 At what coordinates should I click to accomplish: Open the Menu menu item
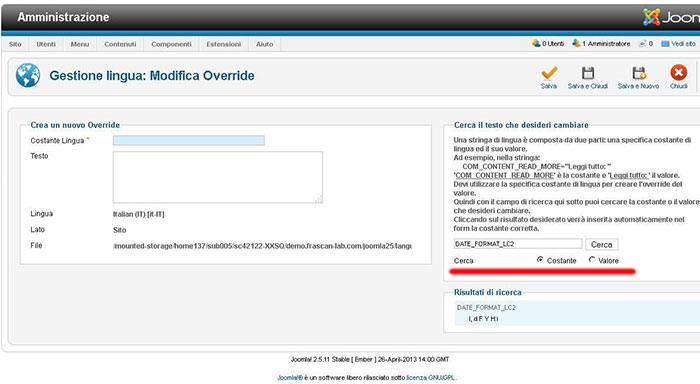pos(80,44)
